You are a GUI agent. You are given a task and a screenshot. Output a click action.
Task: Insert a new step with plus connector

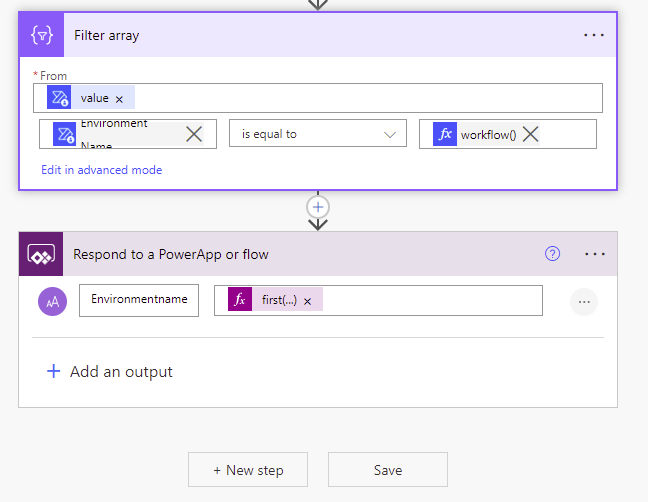(x=318, y=207)
